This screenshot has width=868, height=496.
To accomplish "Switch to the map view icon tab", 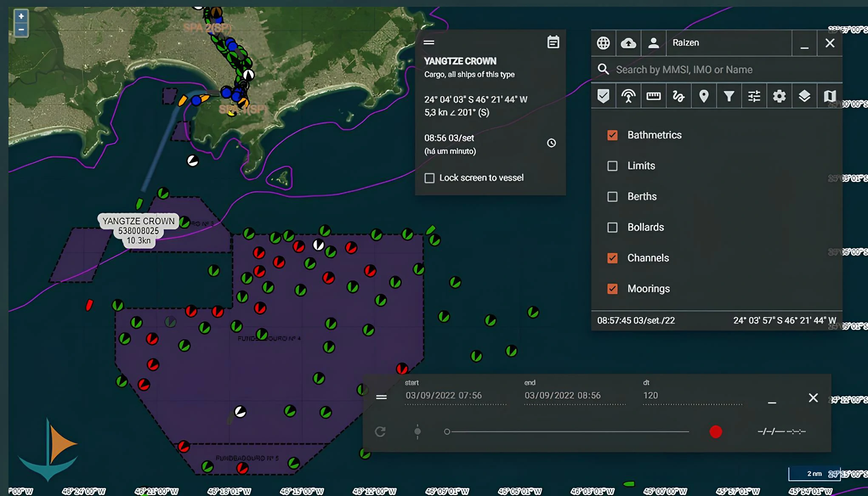I will click(x=829, y=96).
